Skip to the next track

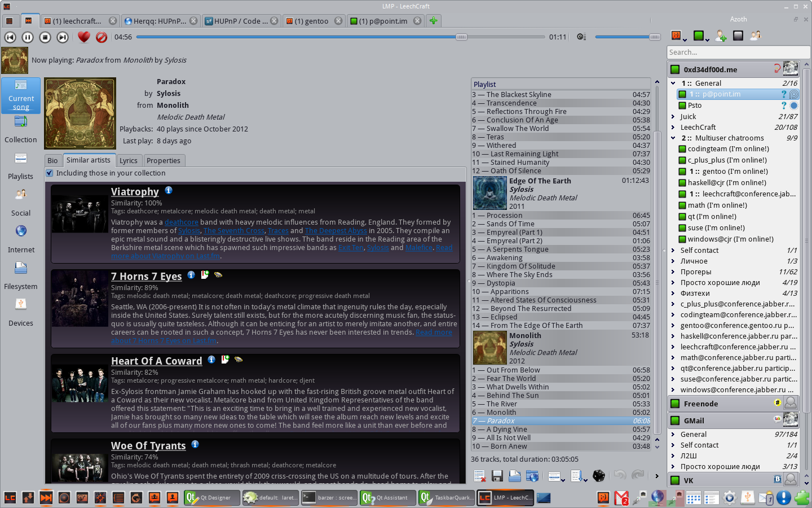(x=63, y=37)
